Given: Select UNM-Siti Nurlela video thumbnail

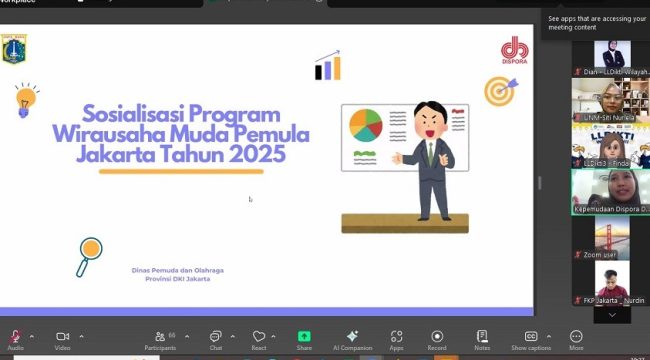Looking at the screenshot, I should point(611,100).
